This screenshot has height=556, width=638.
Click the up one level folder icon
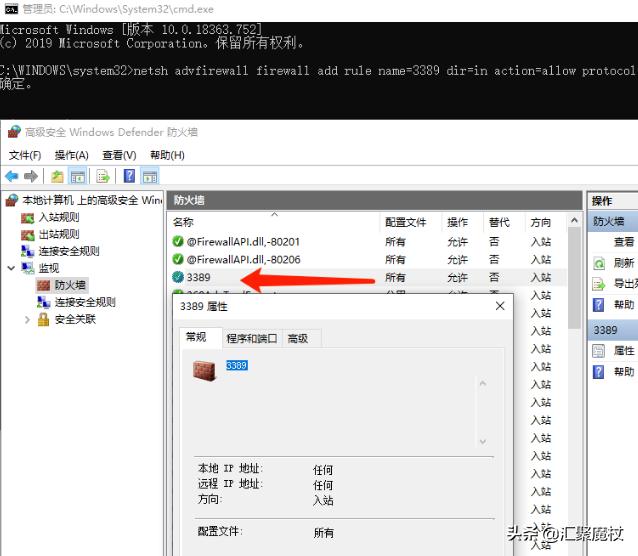tap(57, 176)
